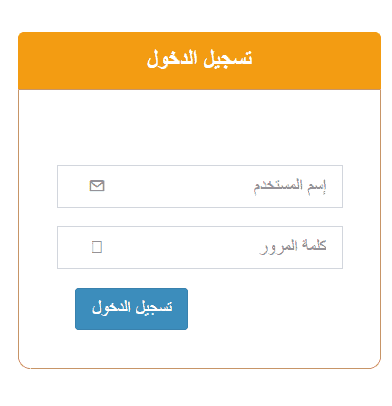Viewport: 392px width, 406px height.
Task: Click the gap between username and password fields
Action: (x=200, y=217)
